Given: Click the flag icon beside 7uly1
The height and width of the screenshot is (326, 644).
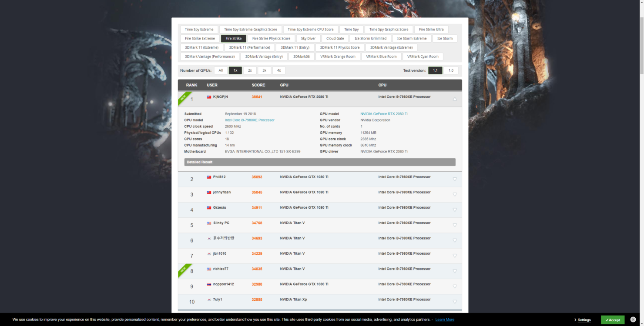Looking at the screenshot, I should [x=209, y=299].
